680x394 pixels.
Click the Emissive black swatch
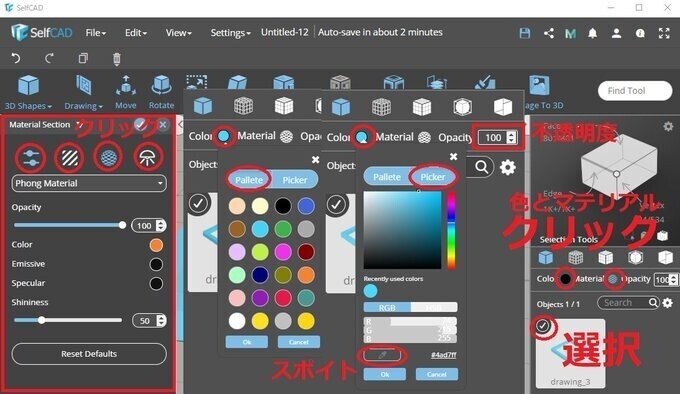(156, 264)
